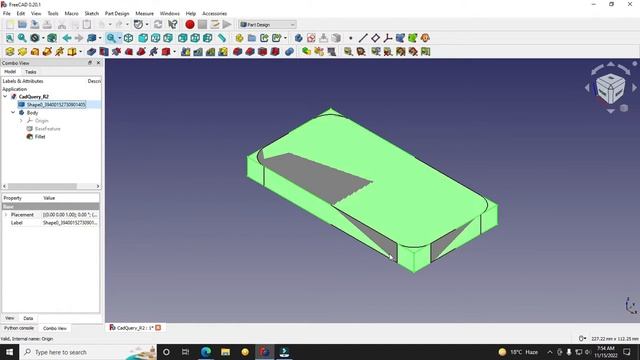Click the Fit all view icon
Viewport: 640px width, 360px height.
pyautogui.click(x=10, y=38)
